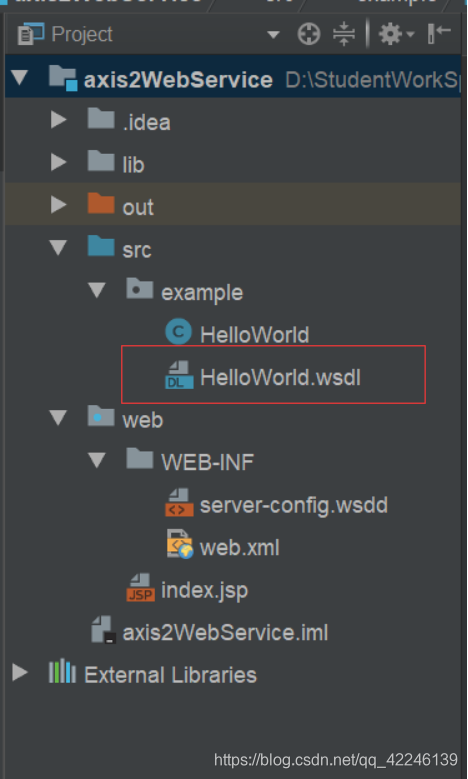The image size is (468, 779).
Task: Select the HelloWorld class name
Action: 254,335
